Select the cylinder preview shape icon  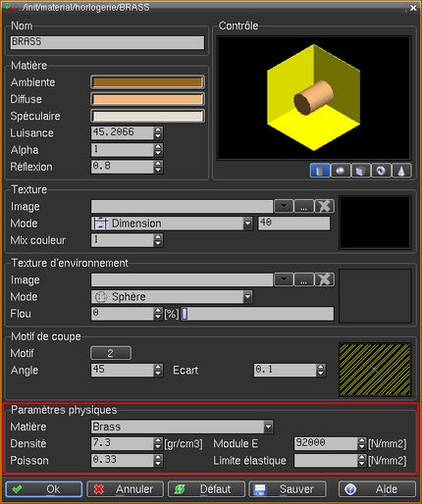[x=320, y=171]
